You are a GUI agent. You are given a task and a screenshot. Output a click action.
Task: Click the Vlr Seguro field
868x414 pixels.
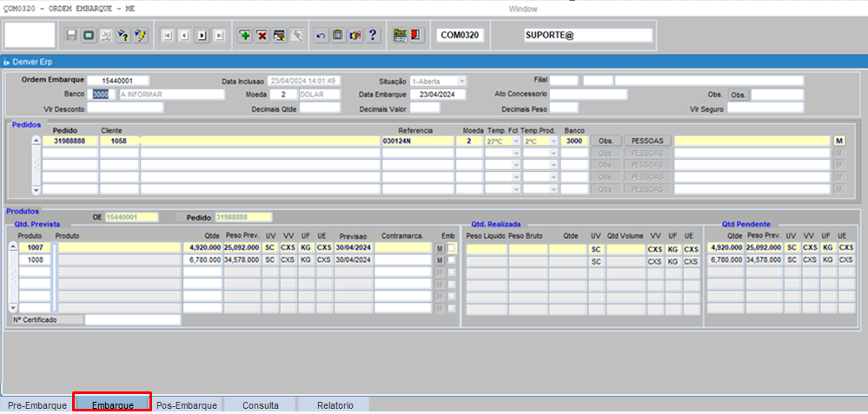pyautogui.click(x=765, y=108)
